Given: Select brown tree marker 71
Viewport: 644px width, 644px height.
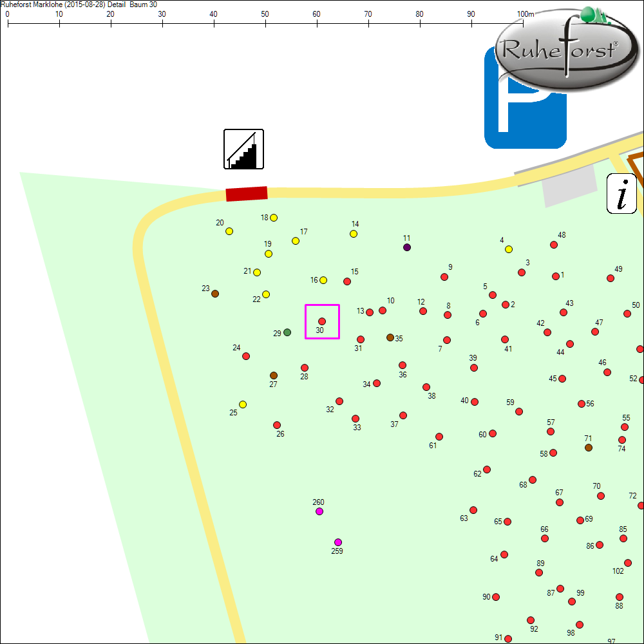Looking at the screenshot, I should 589,448.
